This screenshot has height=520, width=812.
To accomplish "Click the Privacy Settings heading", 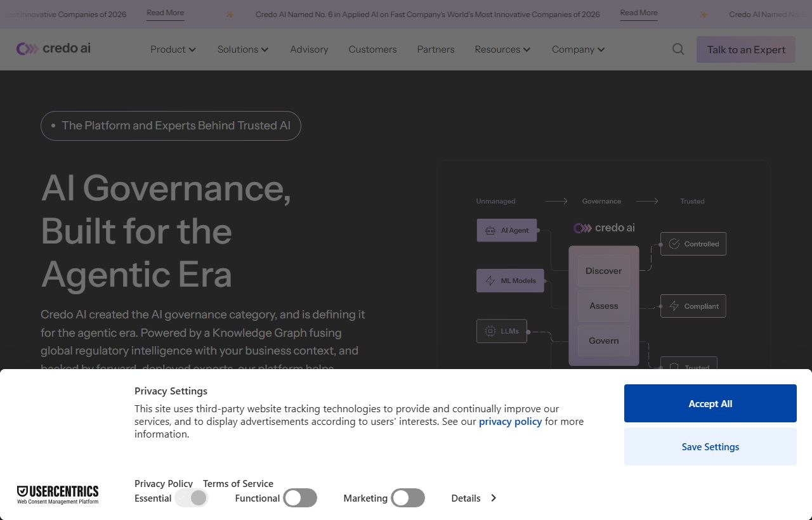I will coord(171,391).
